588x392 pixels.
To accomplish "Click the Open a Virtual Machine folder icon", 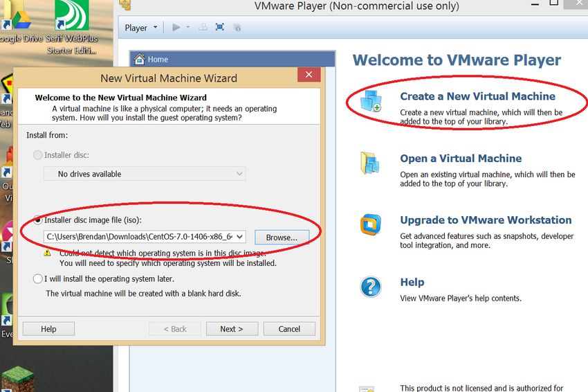I will pos(370,163).
